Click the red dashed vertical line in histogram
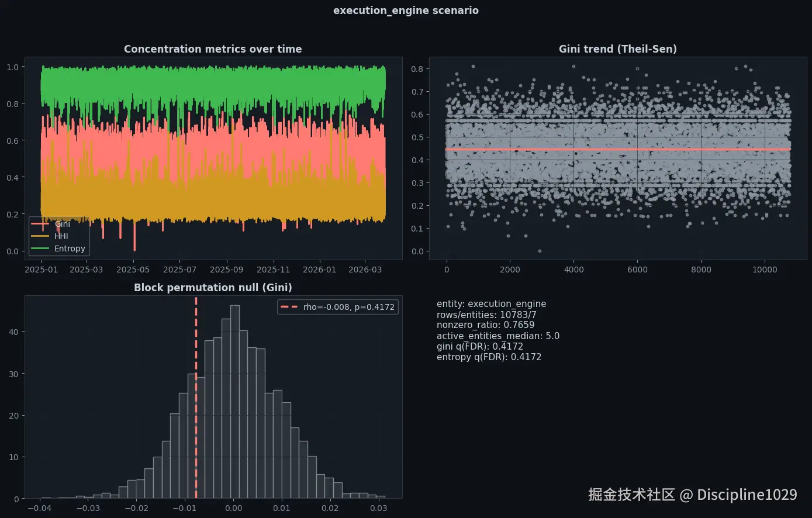This screenshot has height=518, width=812. click(x=196, y=398)
